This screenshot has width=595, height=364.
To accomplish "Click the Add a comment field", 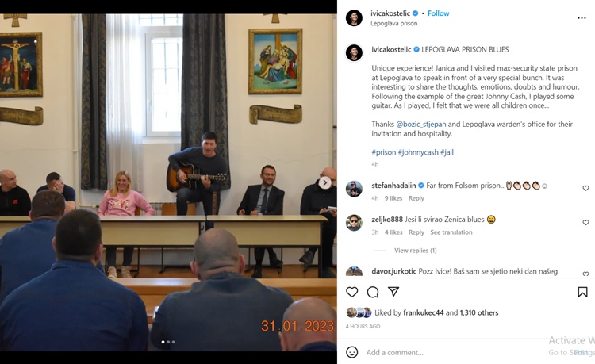I will coord(455,353).
